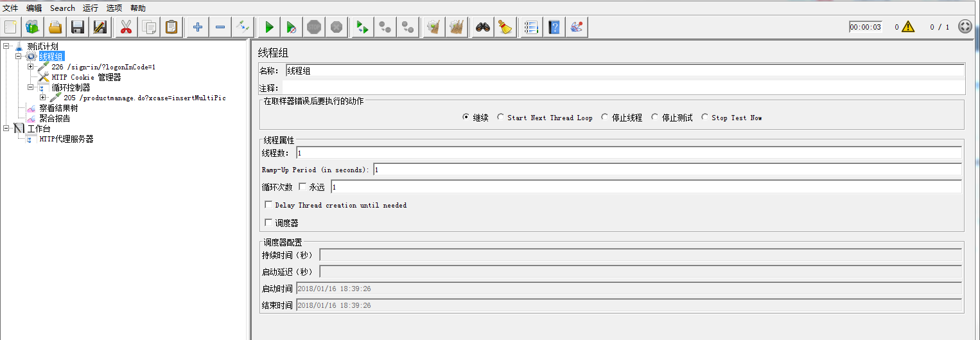Click the New test plan toolbar icon

pyautogui.click(x=10, y=27)
